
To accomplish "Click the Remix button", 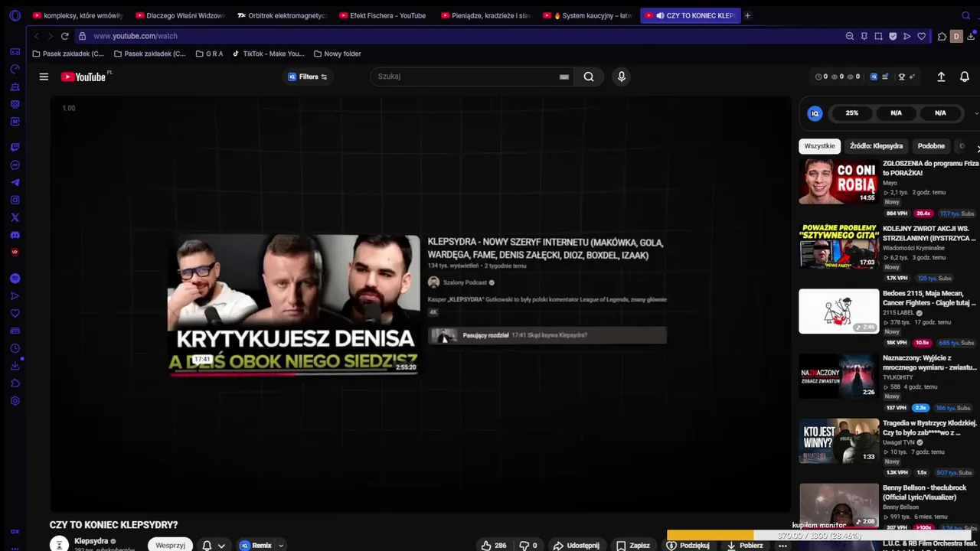I will pos(256,546).
